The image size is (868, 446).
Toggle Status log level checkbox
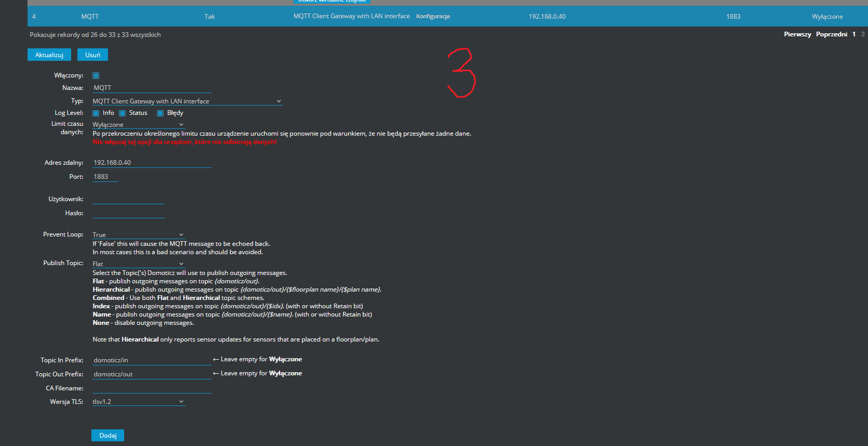122,113
